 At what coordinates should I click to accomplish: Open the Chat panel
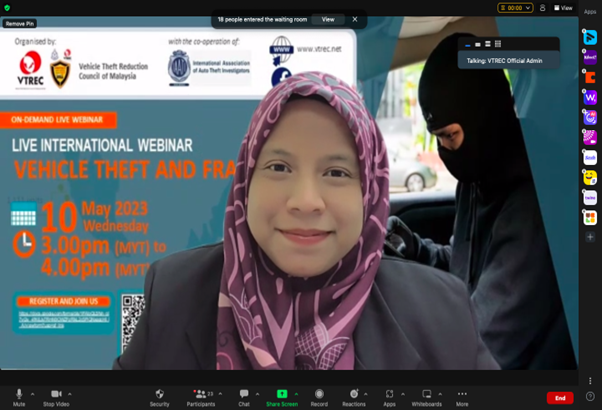pyautogui.click(x=243, y=395)
